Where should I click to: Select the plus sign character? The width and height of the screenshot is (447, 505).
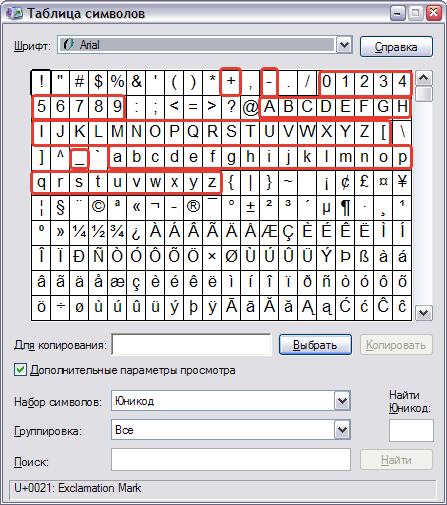tap(231, 82)
